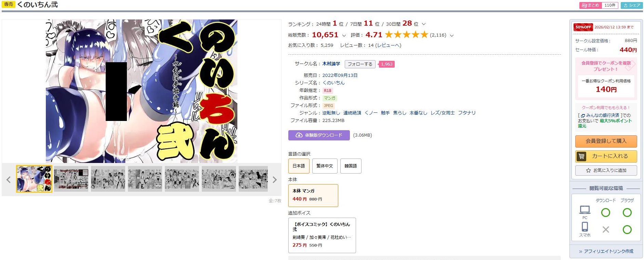Click the star icon to add to favorites

click(588, 170)
